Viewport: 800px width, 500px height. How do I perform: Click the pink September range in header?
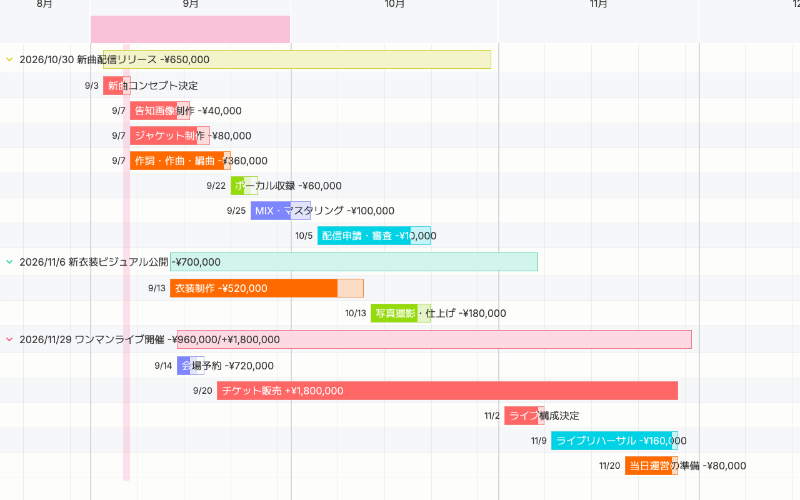coord(190,29)
